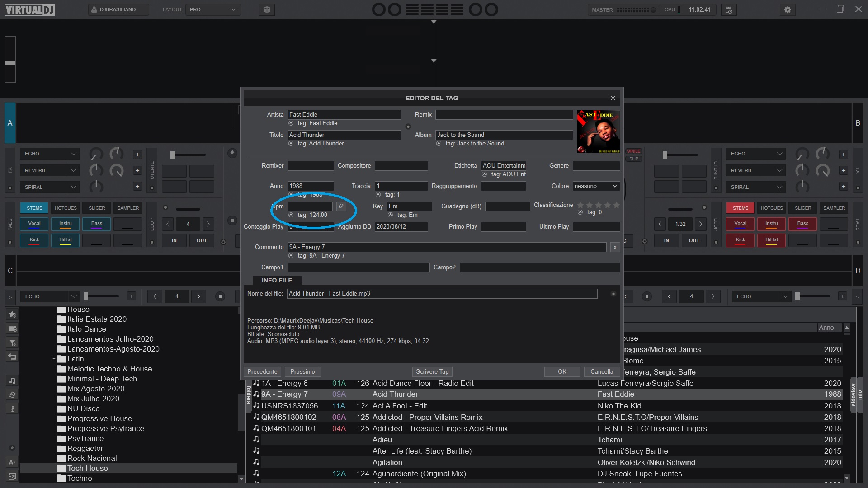Click the music note icon in the browser sidebar

pyautogui.click(x=12, y=381)
